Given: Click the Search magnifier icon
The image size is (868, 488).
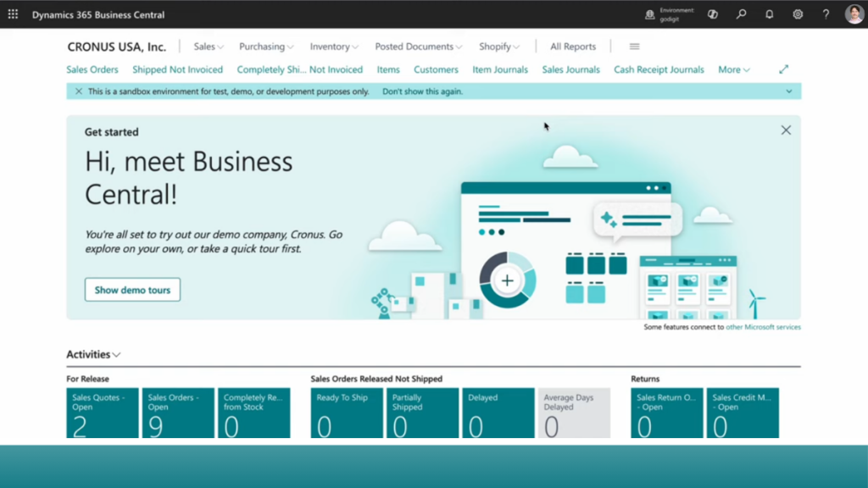Looking at the screenshot, I should click(x=740, y=14).
